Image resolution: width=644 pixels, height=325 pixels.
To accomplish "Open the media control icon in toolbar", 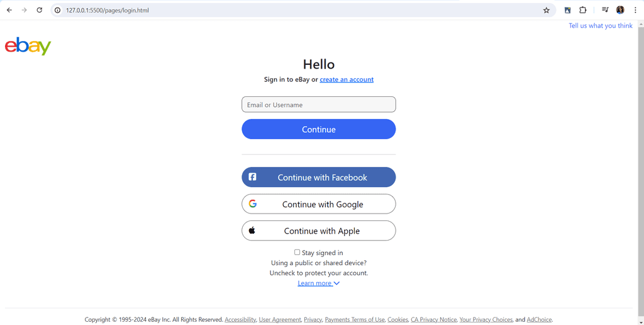I will coord(605,10).
